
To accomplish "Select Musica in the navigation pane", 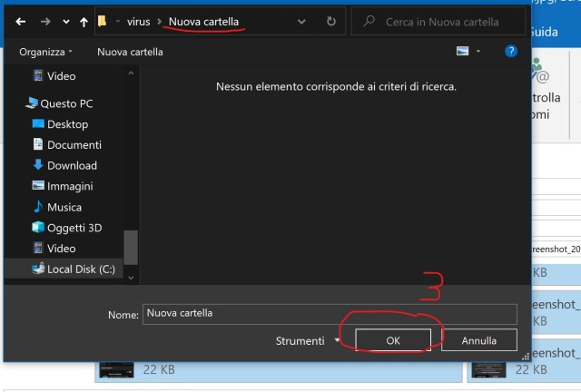I will tap(64, 207).
